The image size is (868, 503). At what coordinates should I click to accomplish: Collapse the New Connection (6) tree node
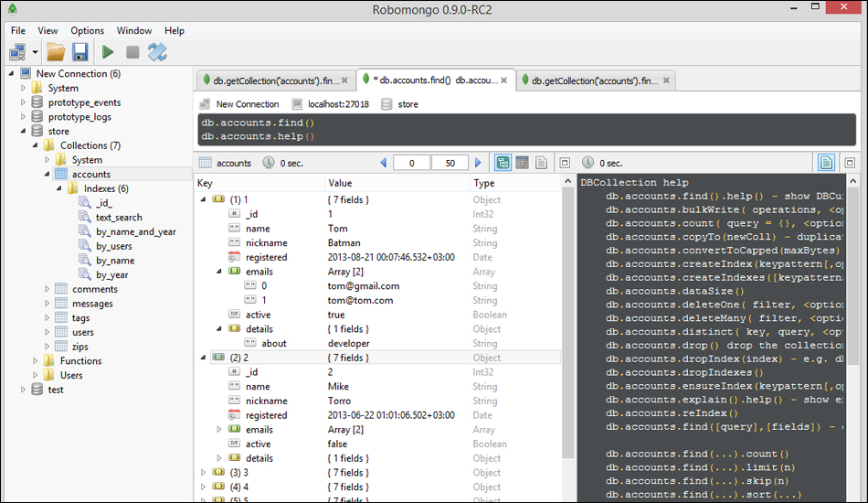(11, 73)
